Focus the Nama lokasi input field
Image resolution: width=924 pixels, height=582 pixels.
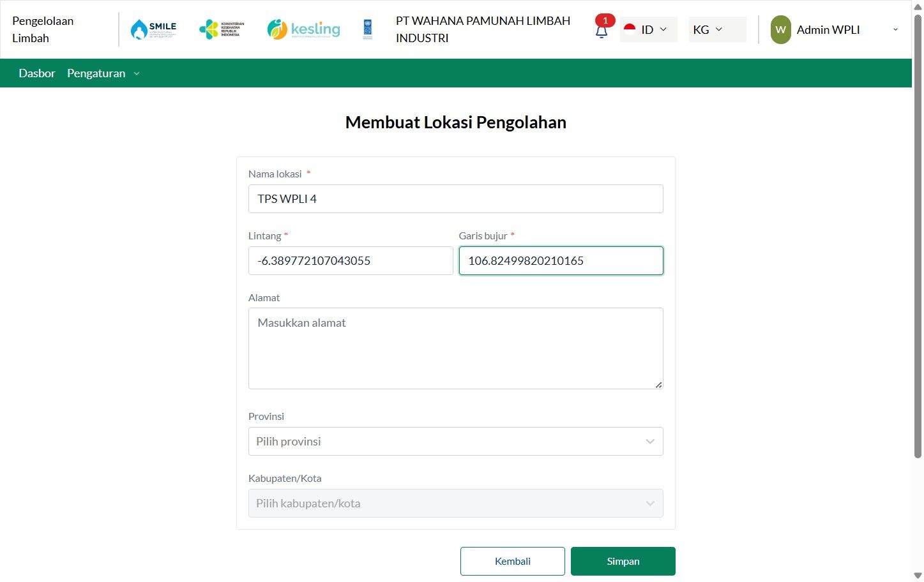coord(455,199)
